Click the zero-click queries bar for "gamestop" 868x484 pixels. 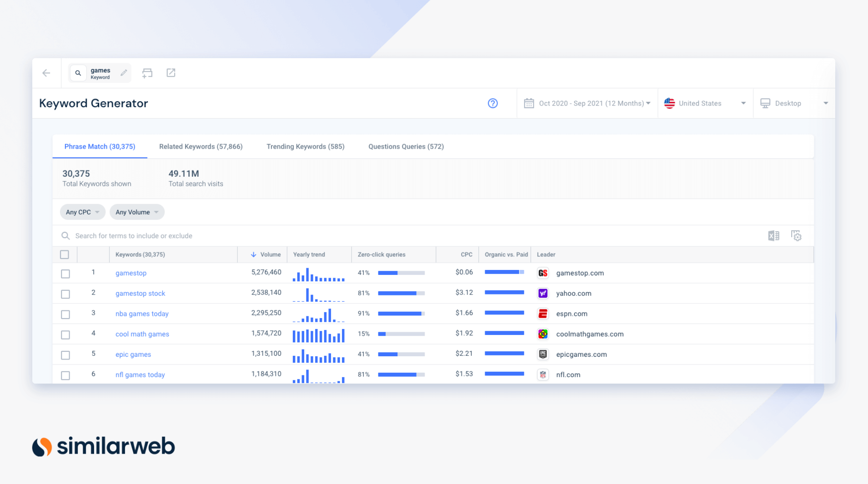click(x=401, y=273)
